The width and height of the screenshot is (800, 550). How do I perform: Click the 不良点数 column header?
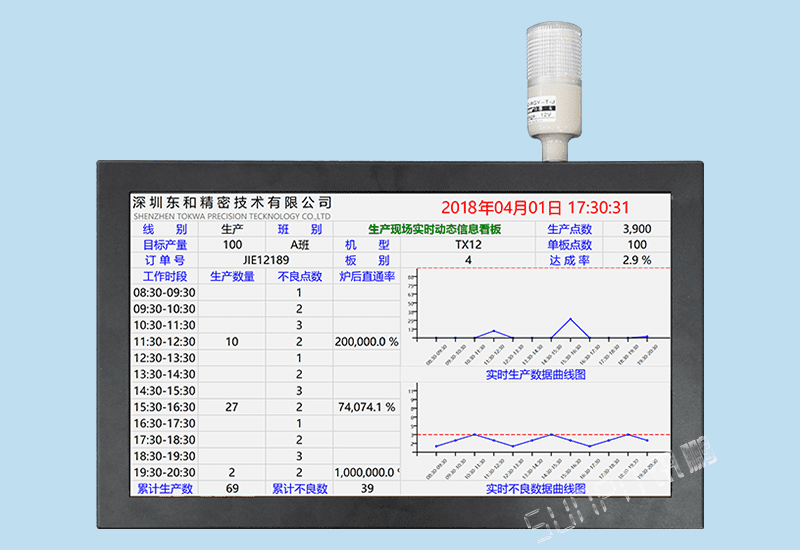pos(299,276)
